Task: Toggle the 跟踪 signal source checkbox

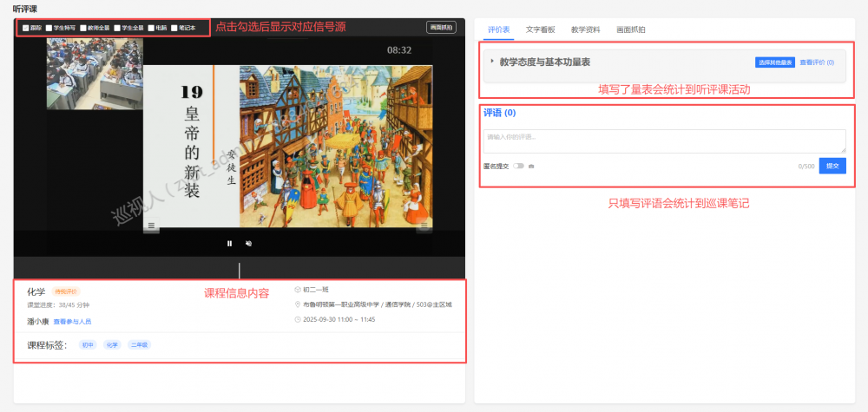Action: [x=26, y=28]
